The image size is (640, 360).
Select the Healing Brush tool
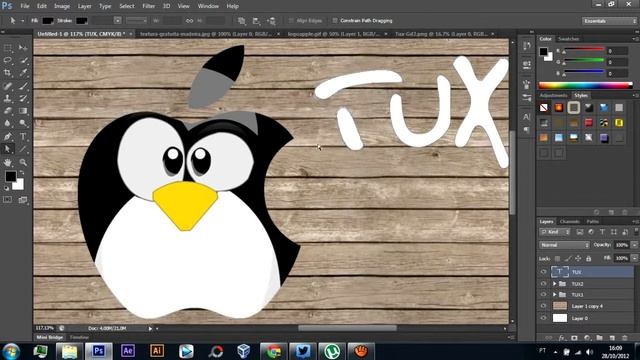tap(8, 86)
